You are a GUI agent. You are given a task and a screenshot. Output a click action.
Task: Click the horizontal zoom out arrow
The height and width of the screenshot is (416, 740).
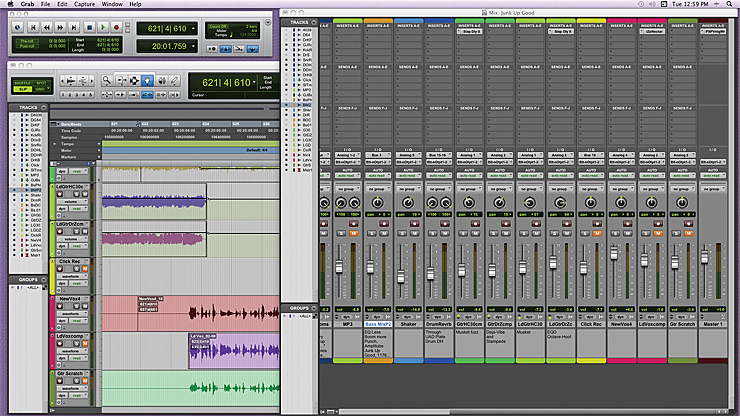tap(62, 81)
